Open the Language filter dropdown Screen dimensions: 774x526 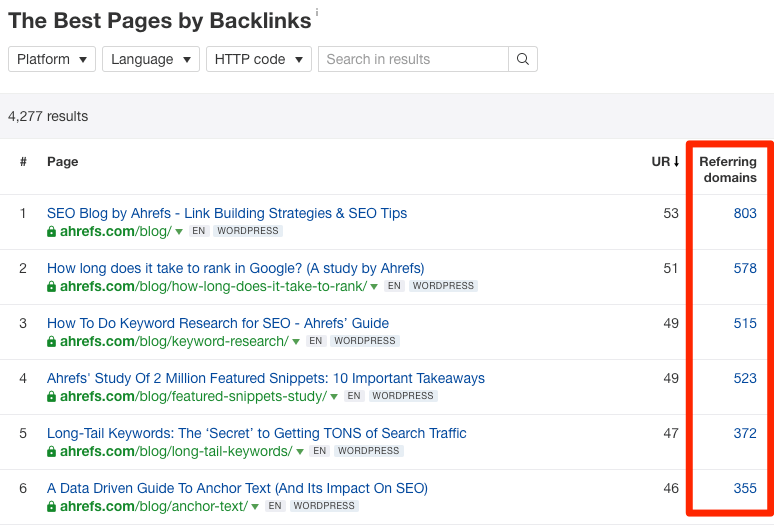coord(151,59)
